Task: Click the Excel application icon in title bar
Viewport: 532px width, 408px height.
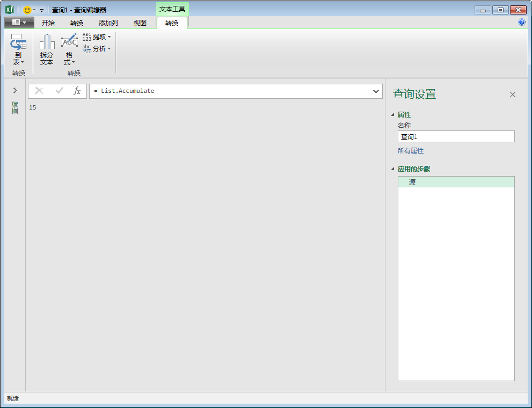Action: pyautogui.click(x=10, y=10)
